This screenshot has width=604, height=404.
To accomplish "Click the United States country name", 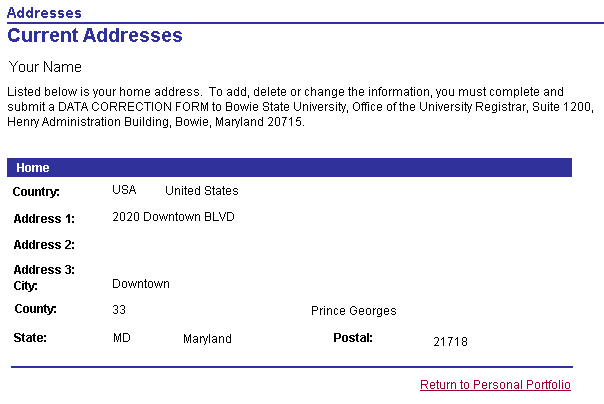I will [202, 191].
